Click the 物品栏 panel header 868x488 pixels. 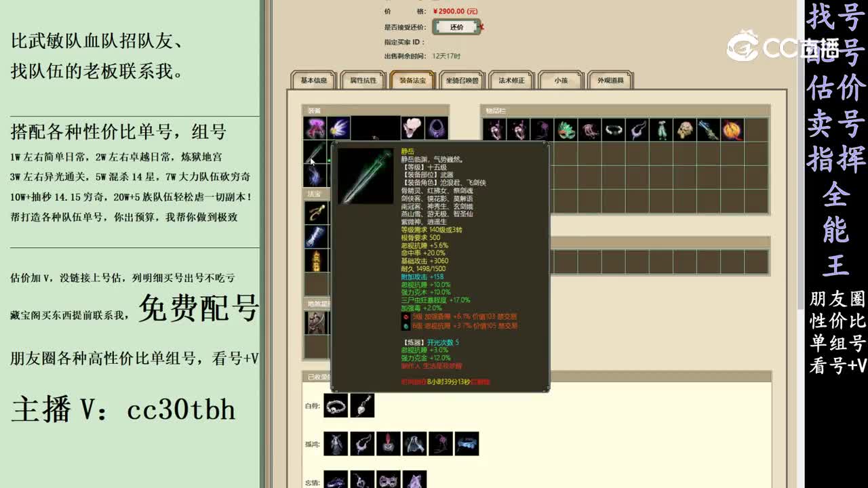point(625,110)
